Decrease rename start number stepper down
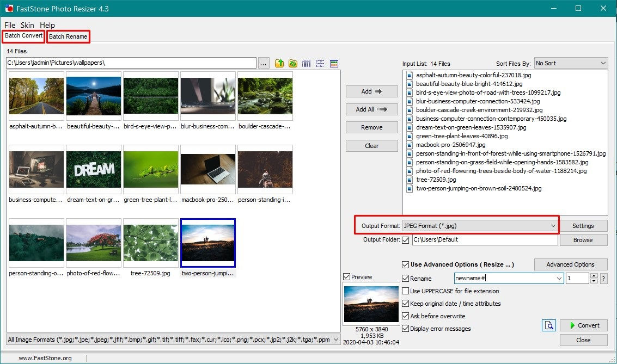Screen dimensions: 617x364 (594, 281)
